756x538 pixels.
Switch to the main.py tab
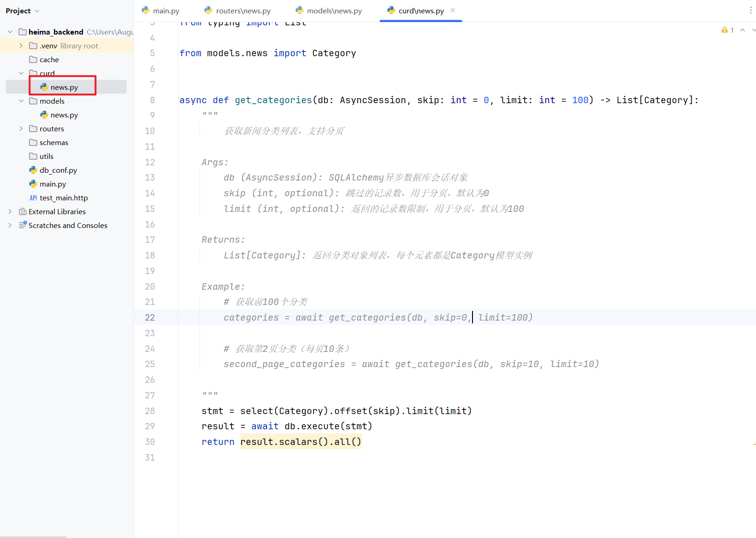161,11
